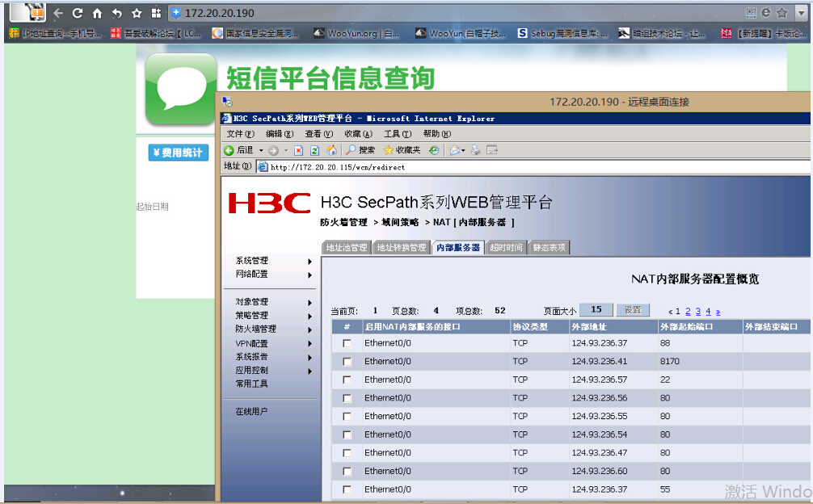The height and width of the screenshot is (504, 813).
Task: Click IE Stop button (red X)
Action: pos(298,150)
